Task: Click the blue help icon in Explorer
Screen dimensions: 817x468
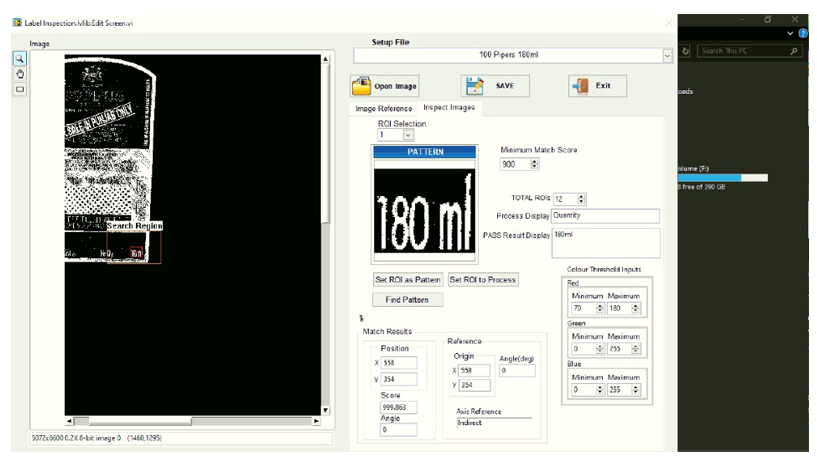Action: coord(802,33)
